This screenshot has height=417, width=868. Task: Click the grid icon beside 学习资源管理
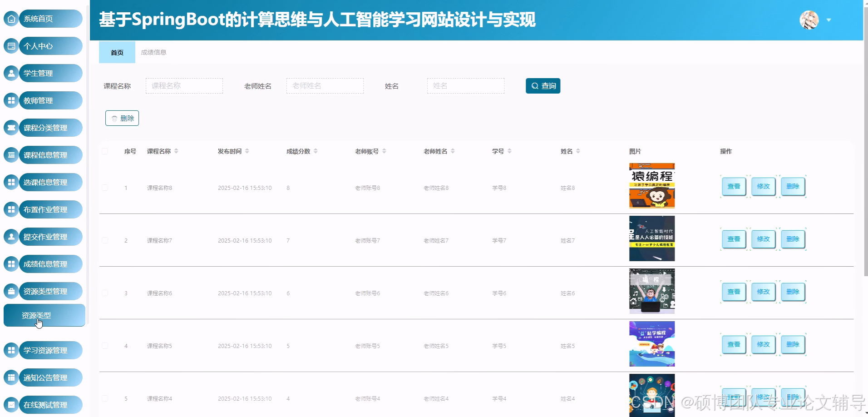[x=11, y=350]
